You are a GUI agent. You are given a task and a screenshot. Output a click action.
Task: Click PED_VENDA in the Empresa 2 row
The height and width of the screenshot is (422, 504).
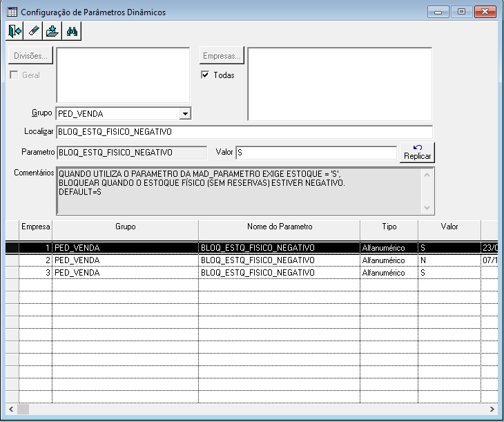[x=77, y=260]
